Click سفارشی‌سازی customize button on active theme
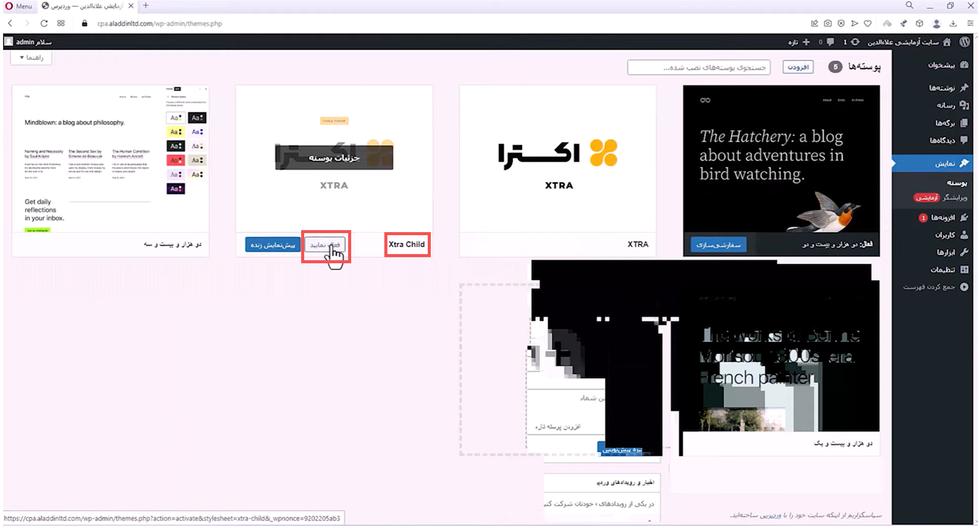This screenshot has width=980, height=526. point(718,245)
